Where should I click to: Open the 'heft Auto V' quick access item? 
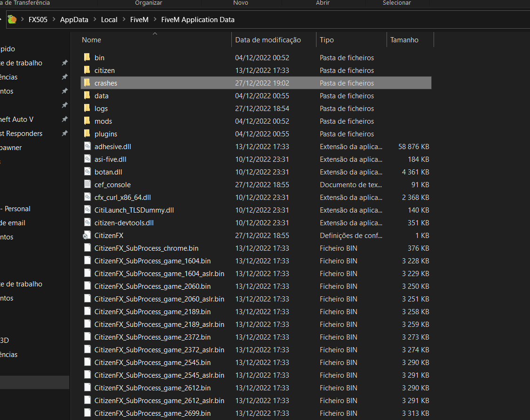click(x=16, y=119)
